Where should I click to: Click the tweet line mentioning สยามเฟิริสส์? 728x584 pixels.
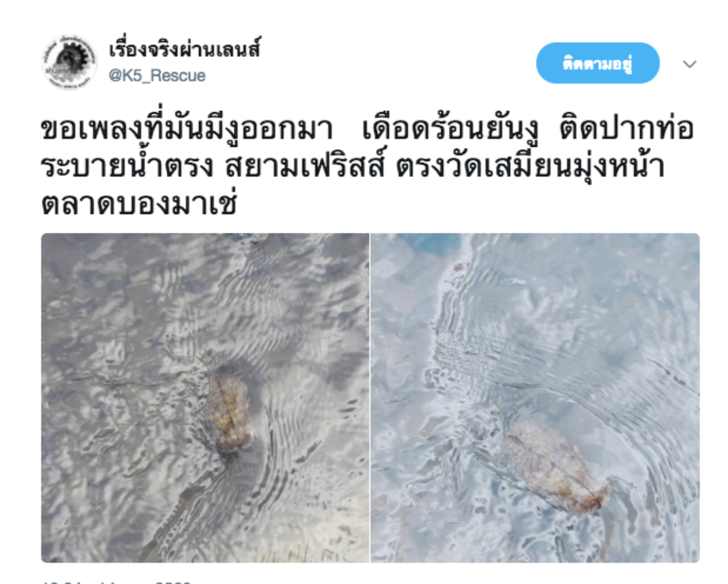[353, 166]
